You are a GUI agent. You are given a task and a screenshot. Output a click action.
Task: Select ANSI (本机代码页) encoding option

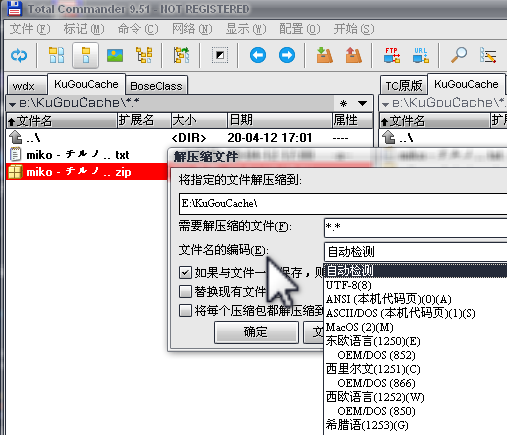pyautogui.click(x=416, y=299)
